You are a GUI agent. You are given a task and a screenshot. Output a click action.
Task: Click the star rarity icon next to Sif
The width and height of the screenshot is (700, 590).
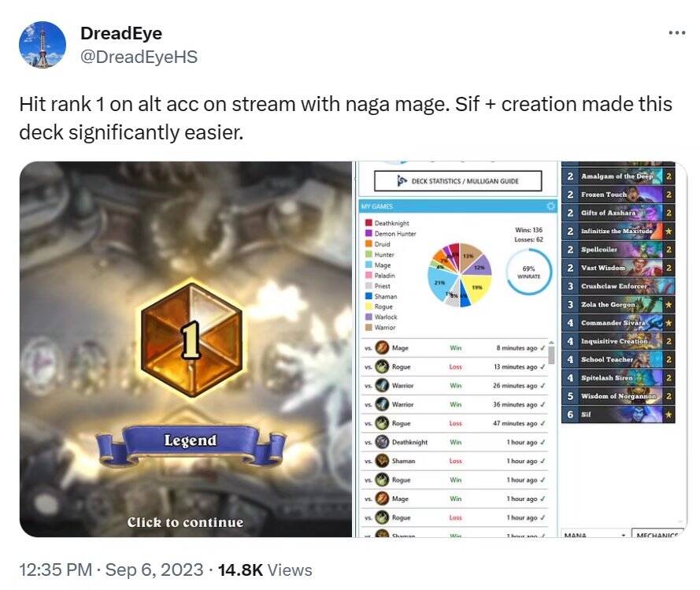click(669, 414)
